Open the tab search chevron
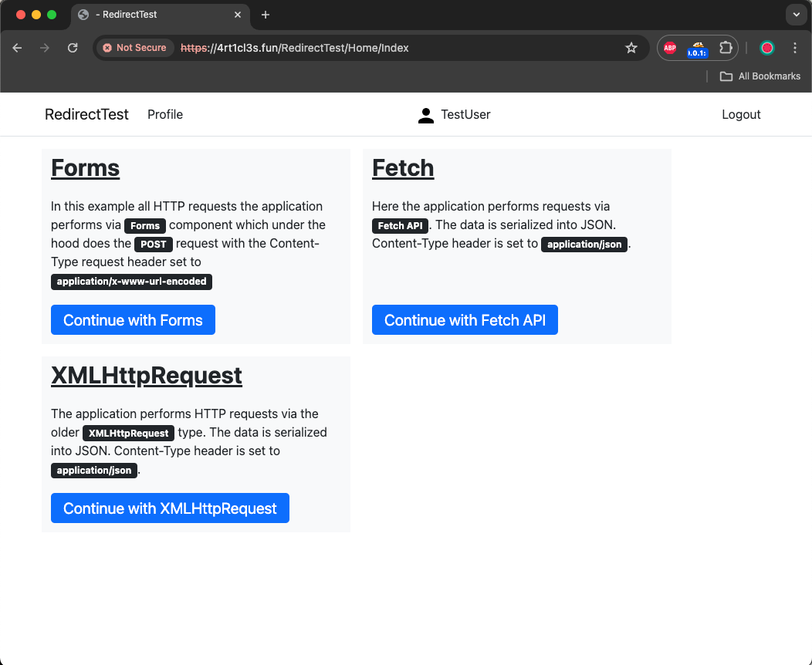 [x=796, y=15]
